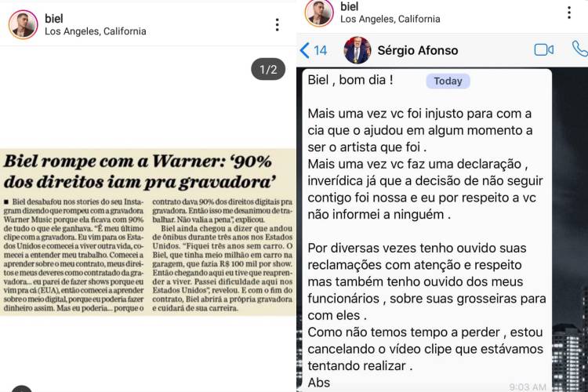
Task: Tap the Today date badge in chat
Action: click(448, 81)
